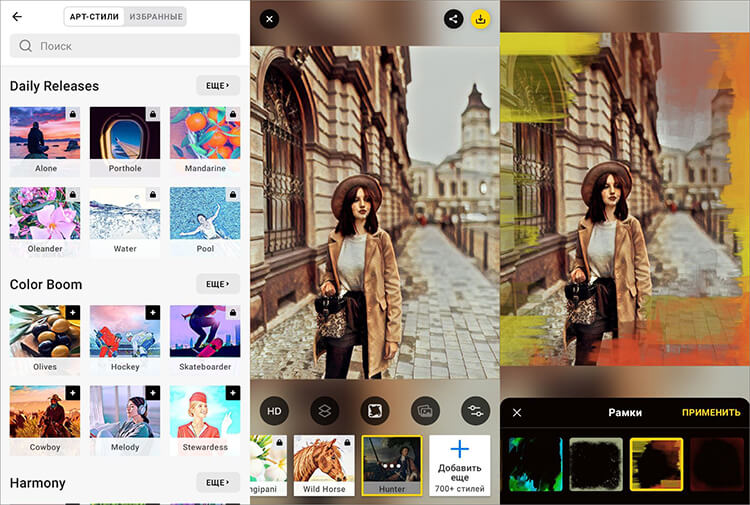750x505 pixels.
Task: Toggle HD quality mode
Action: 274,411
